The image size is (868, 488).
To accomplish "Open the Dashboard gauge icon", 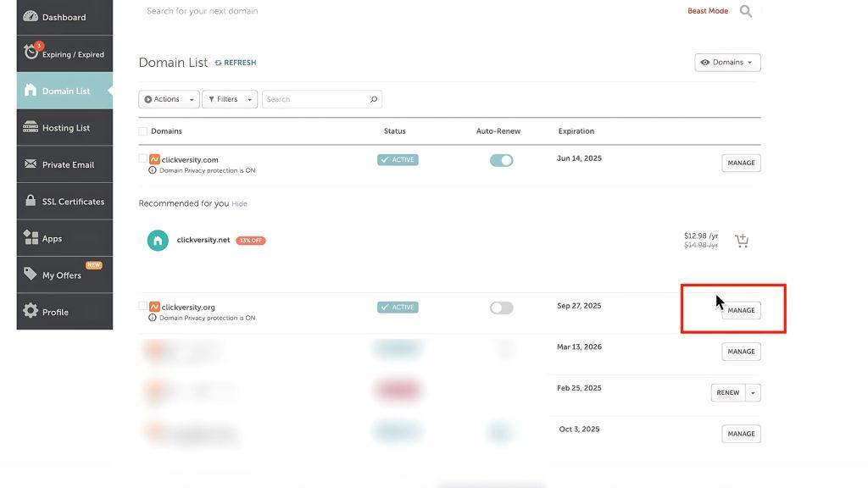I will pyautogui.click(x=31, y=16).
